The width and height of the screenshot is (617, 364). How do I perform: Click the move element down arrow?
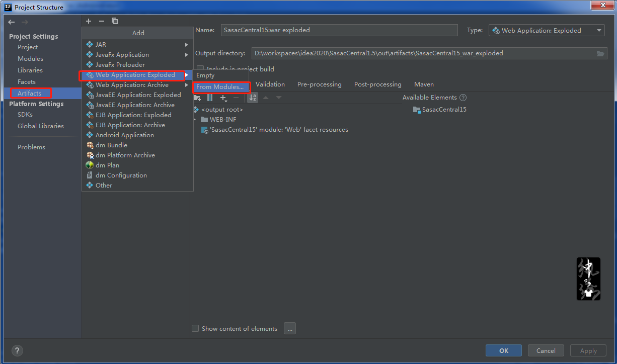pos(278,98)
